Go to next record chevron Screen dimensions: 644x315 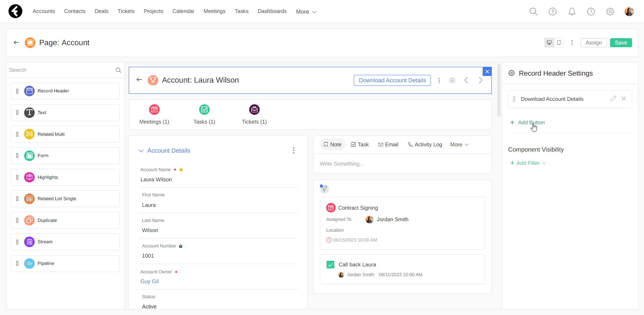click(x=481, y=80)
